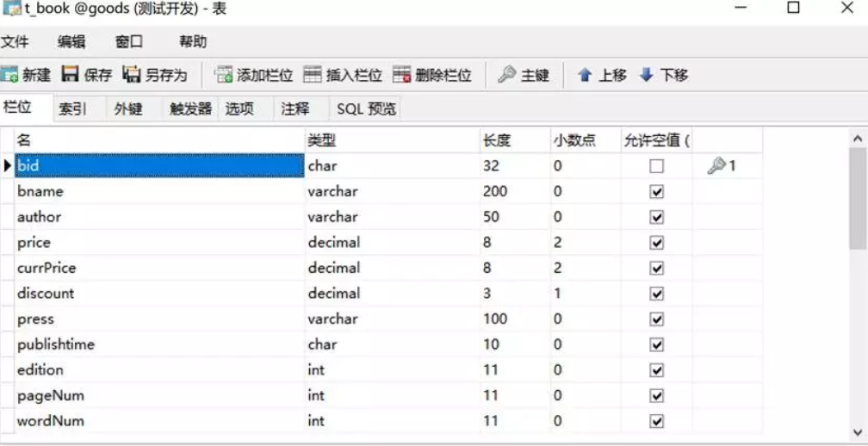Uncheck allow-null for edition
This screenshot has height=446, width=868.
pyautogui.click(x=656, y=370)
